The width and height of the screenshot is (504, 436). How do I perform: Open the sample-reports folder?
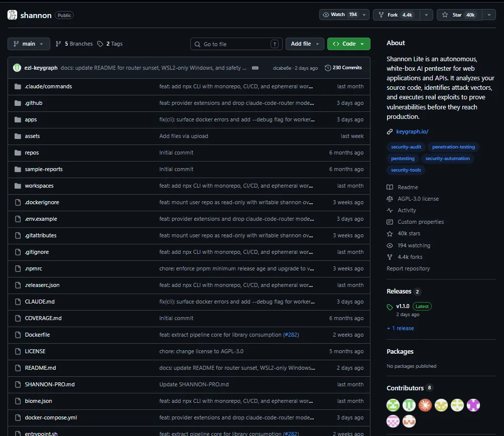[x=44, y=169]
